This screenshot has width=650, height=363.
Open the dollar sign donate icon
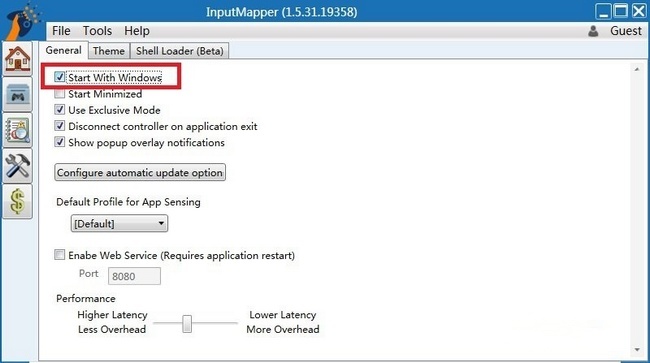pos(17,202)
